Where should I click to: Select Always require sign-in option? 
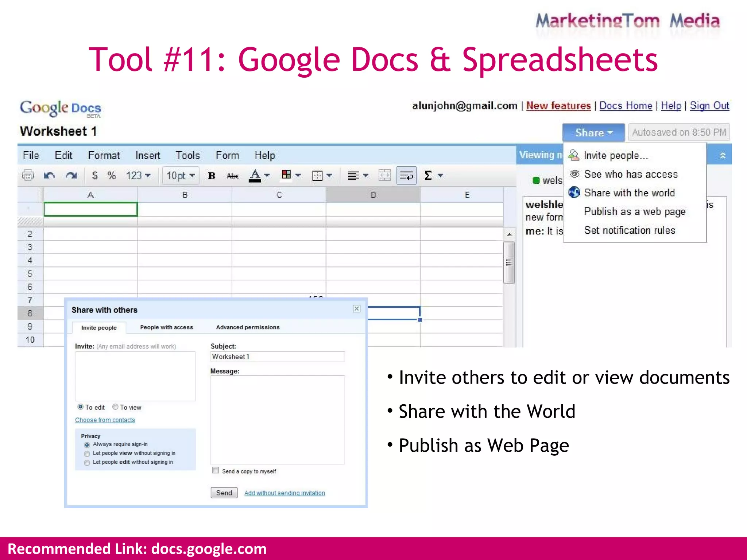click(87, 445)
